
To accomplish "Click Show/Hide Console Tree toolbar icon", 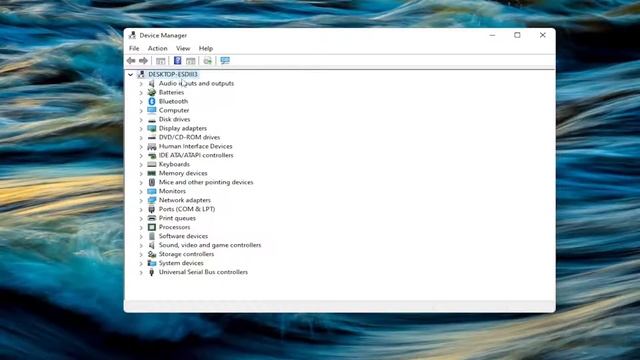I will coord(160,61).
